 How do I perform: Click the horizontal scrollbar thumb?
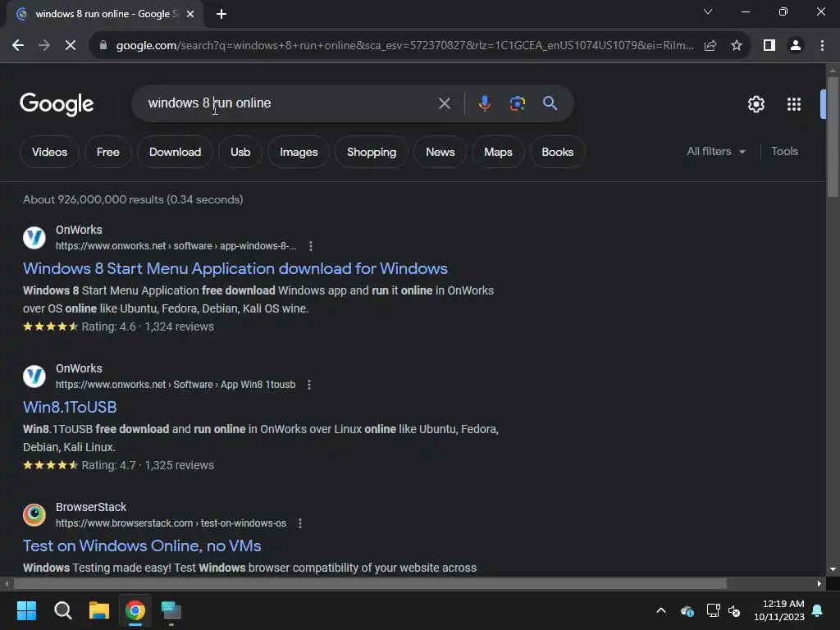pyautogui.click(x=370, y=583)
